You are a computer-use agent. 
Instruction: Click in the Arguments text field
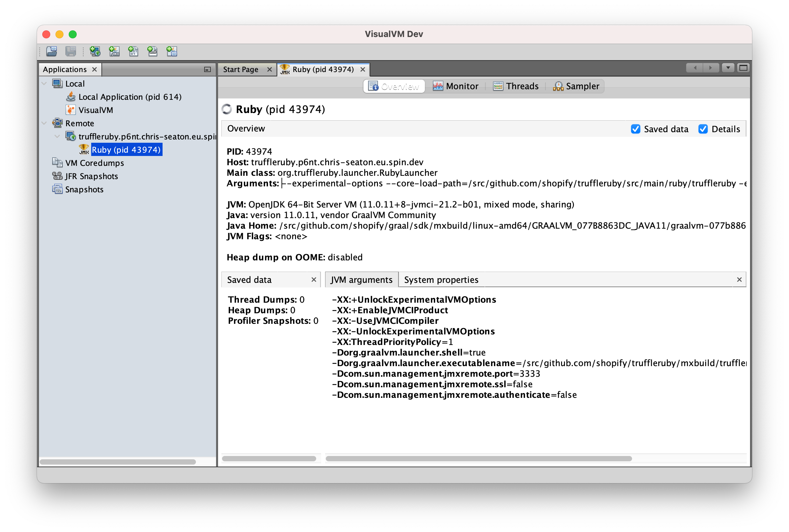tap(513, 183)
